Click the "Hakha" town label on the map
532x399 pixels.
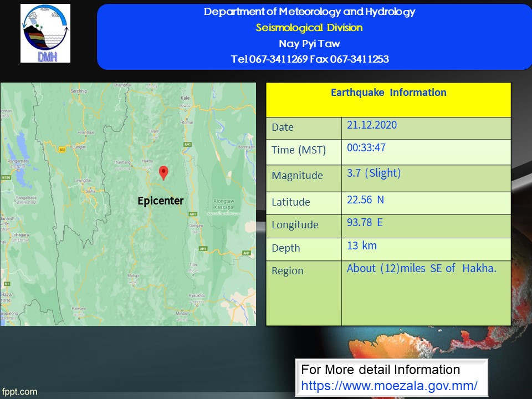tap(147, 161)
